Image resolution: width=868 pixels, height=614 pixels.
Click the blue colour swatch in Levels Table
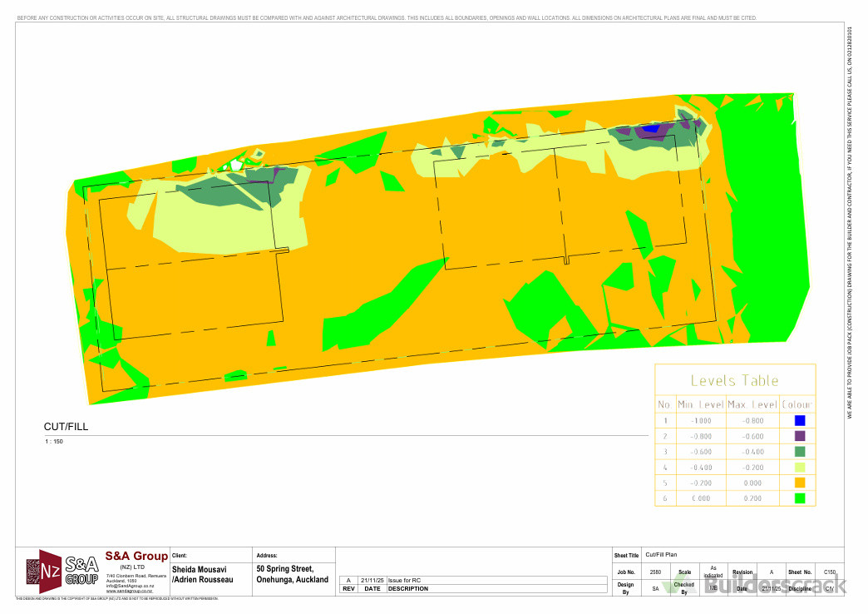pyautogui.click(x=799, y=420)
